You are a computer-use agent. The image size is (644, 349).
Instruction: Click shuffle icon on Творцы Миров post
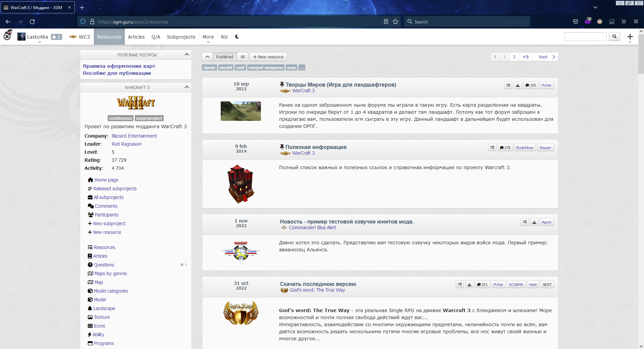[x=508, y=85]
